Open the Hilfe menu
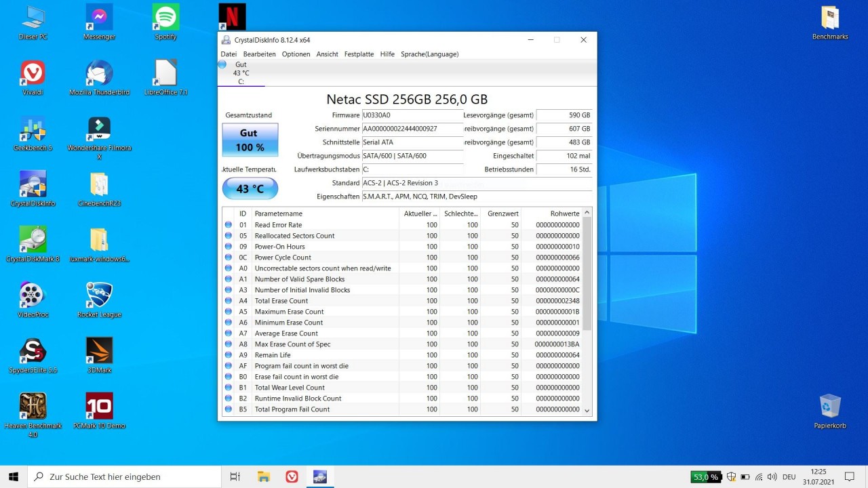This screenshot has height=488, width=868. (387, 54)
